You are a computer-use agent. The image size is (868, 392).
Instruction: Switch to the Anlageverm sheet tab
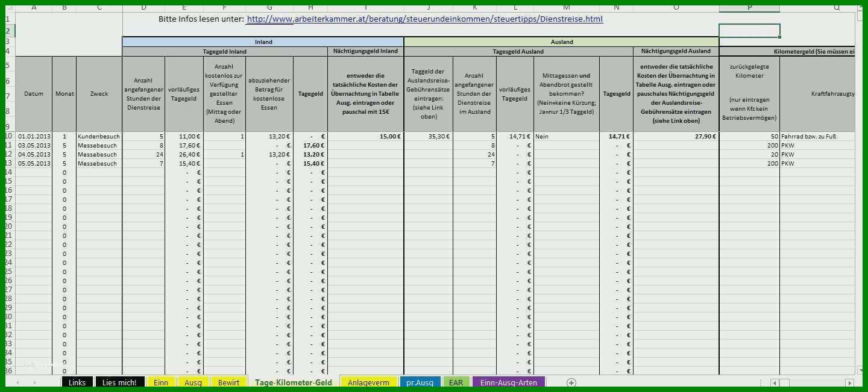click(x=369, y=382)
